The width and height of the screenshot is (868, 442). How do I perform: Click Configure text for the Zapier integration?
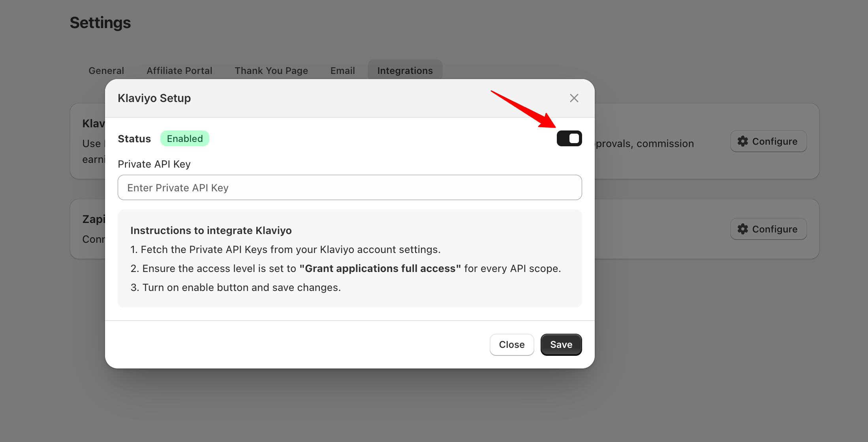[x=774, y=229]
